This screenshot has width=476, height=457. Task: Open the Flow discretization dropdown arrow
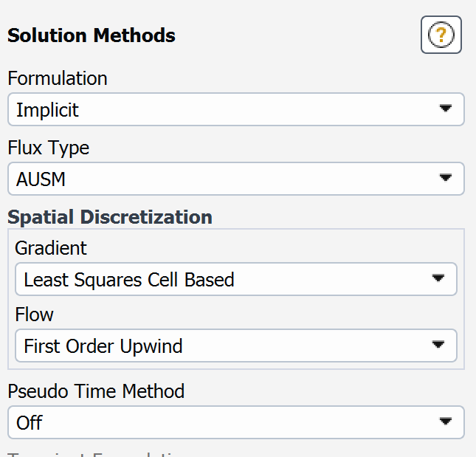pyautogui.click(x=438, y=345)
